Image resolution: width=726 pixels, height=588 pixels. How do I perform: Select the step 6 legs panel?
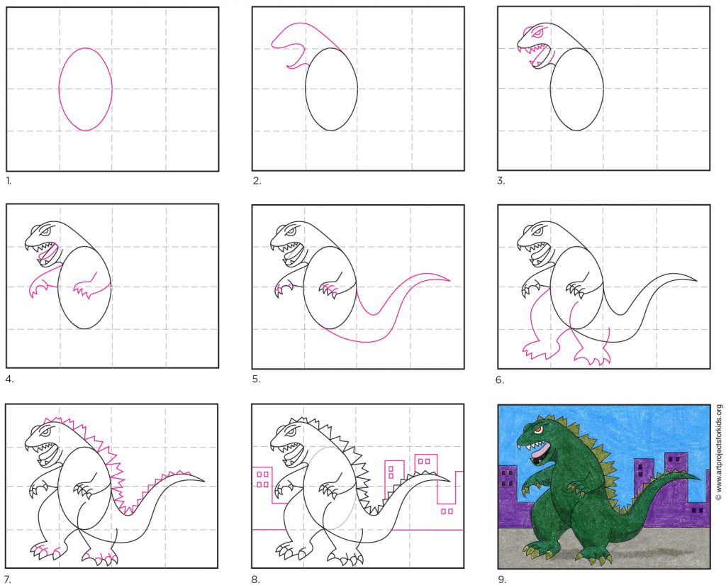[604, 287]
